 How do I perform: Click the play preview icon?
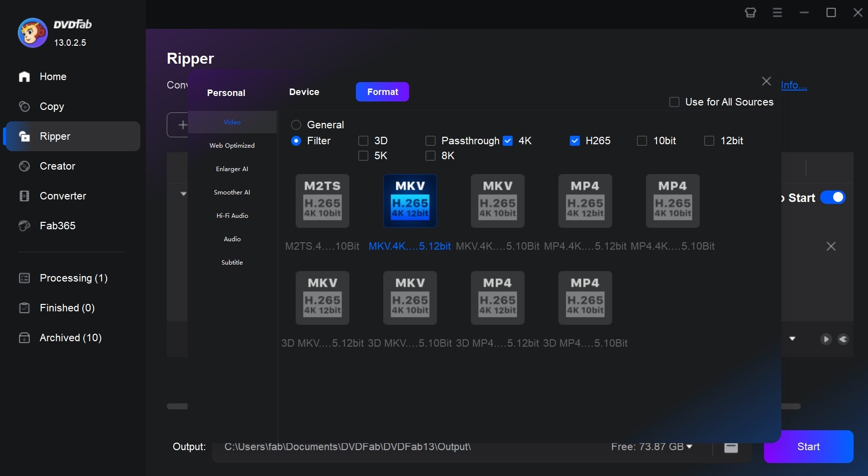826,339
